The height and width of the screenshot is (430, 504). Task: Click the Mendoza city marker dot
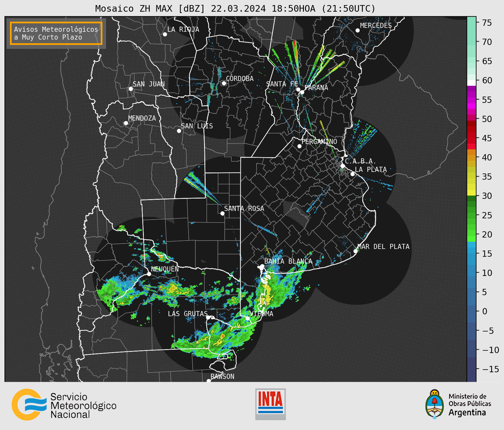tap(126, 123)
